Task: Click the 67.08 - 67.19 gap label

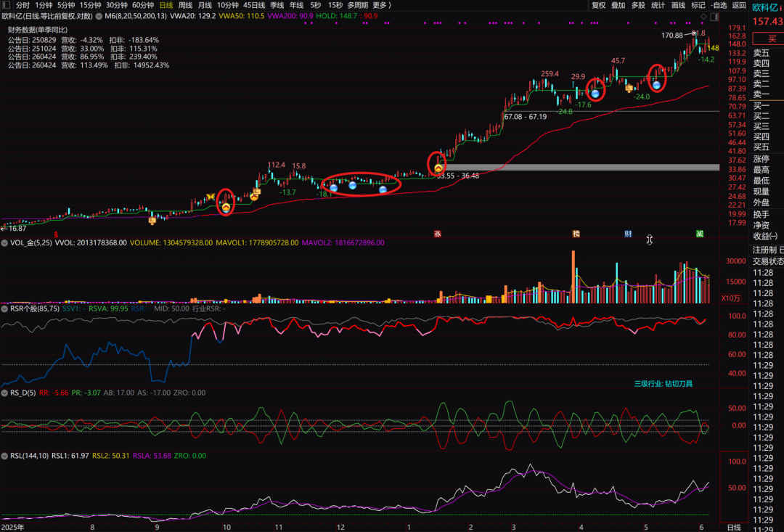Action: tap(526, 117)
